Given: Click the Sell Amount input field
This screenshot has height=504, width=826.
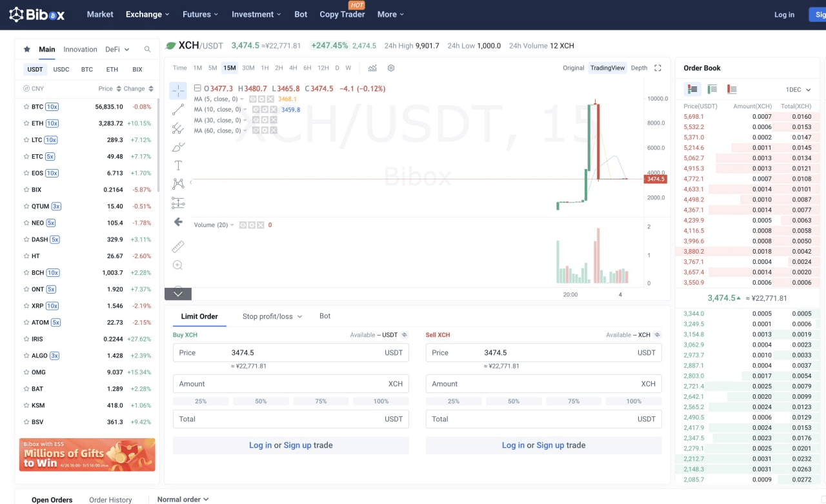Looking at the screenshot, I should 544,383.
